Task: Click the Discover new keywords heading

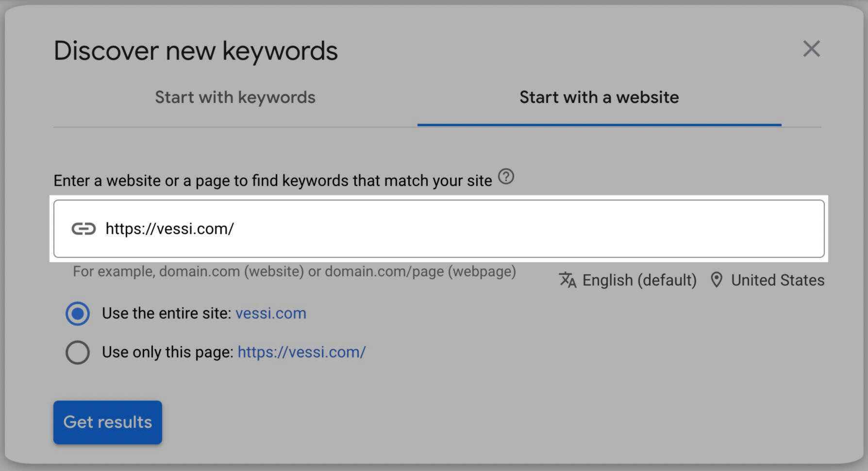Action: pyautogui.click(x=196, y=51)
